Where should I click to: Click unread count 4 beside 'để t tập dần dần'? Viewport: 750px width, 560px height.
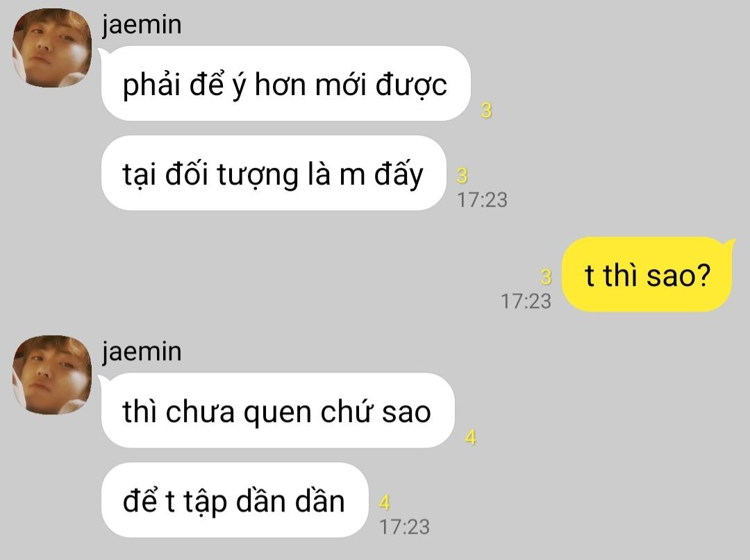(385, 502)
